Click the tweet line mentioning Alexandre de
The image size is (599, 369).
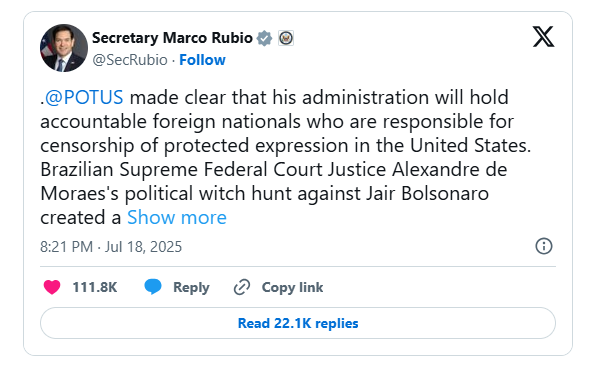pos(274,170)
